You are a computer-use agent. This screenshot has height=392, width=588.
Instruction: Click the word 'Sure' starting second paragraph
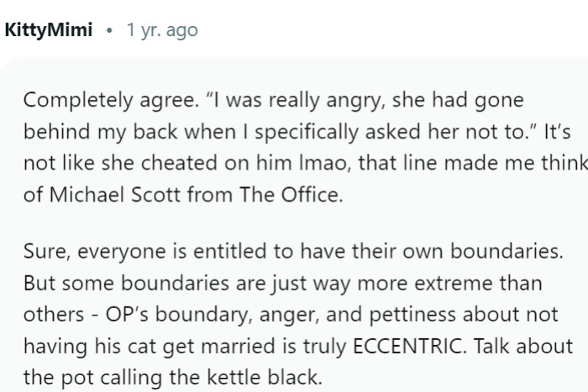pos(40,251)
